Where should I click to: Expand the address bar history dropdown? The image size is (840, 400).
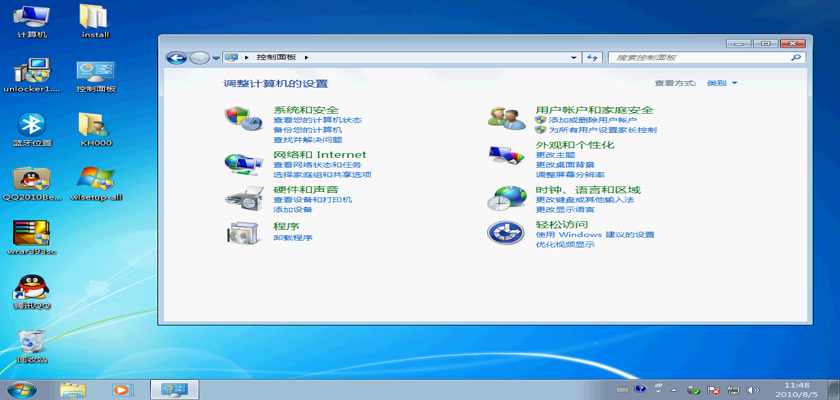[x=575, y=58]
